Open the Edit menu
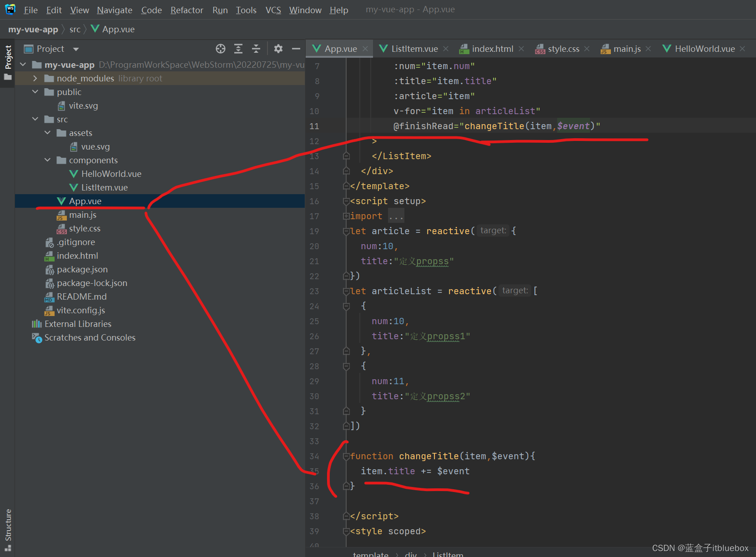The image size is (756, 557). click(54, 10)
